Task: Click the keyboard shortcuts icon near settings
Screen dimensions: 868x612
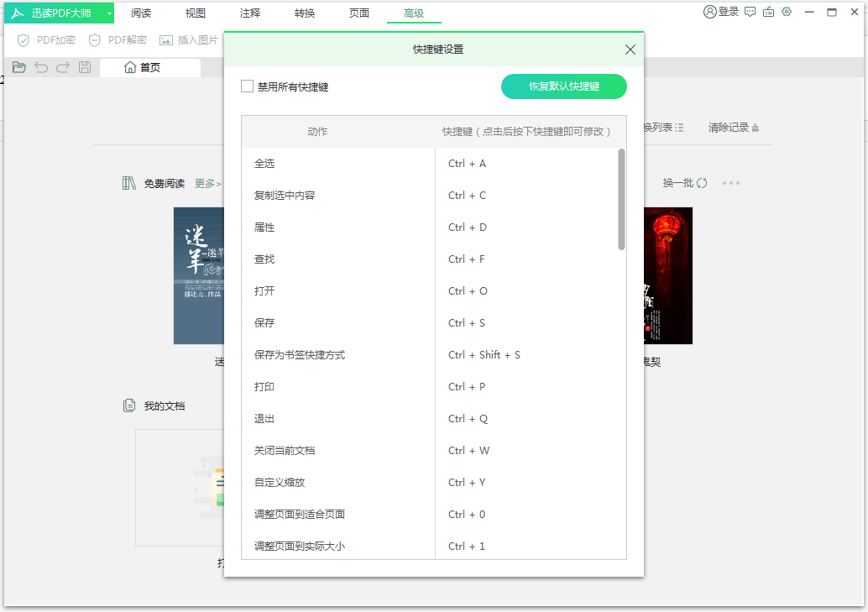Action: click(768, 12)
